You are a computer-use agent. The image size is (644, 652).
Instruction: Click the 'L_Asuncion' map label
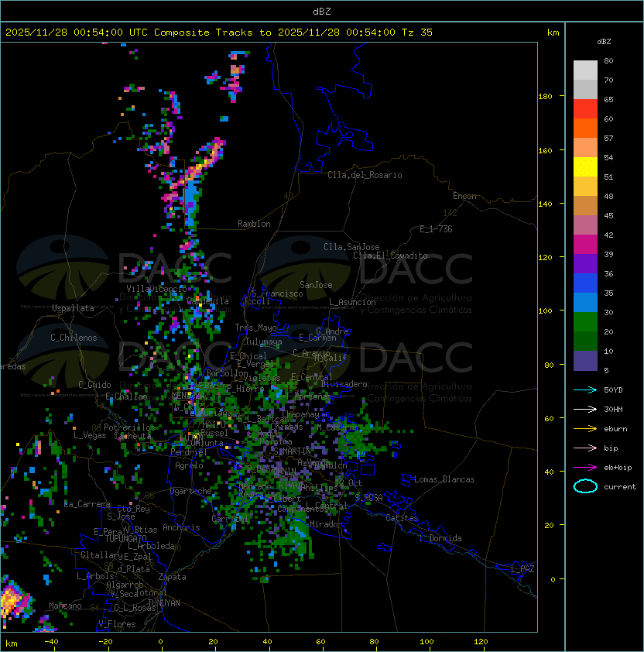(x=352, y=302)
